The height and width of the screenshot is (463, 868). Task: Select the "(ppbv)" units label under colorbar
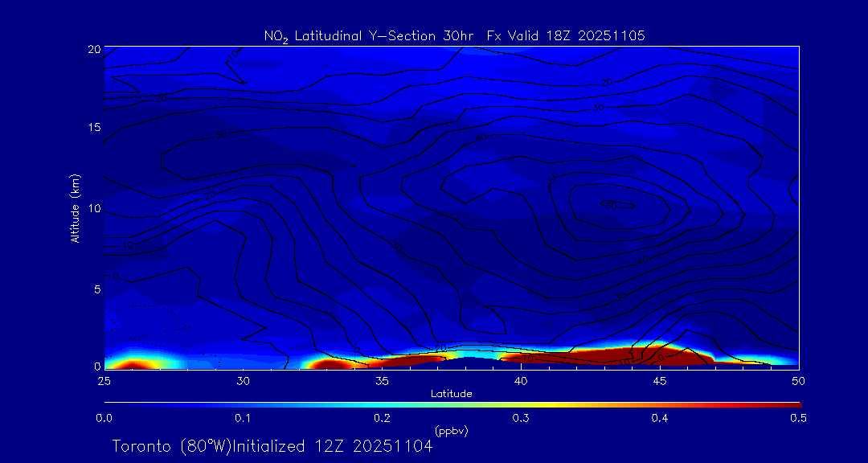[452, 431]
